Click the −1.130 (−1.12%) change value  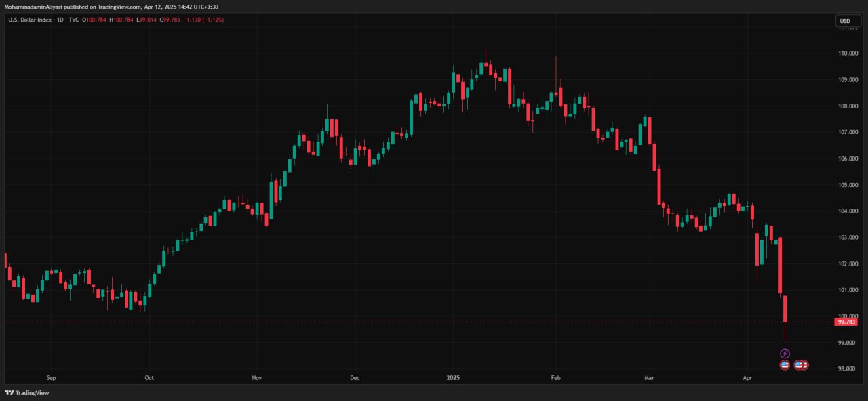(x=204, y=20)
